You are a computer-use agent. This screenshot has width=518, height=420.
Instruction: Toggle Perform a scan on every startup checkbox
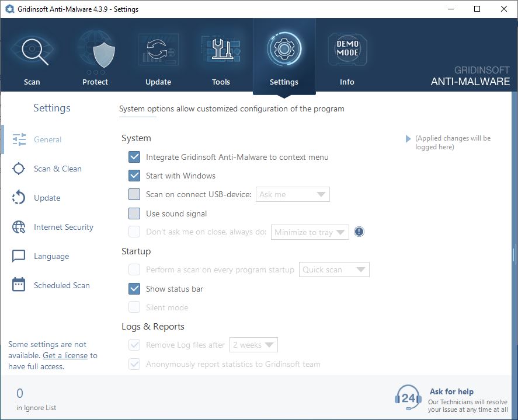[134, 269]
